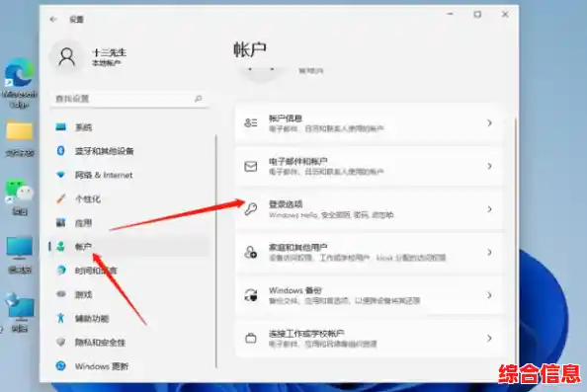
Task: Click the sidebar vertical scrollbar
Action: pyautogui.click(x=216, y=252)
